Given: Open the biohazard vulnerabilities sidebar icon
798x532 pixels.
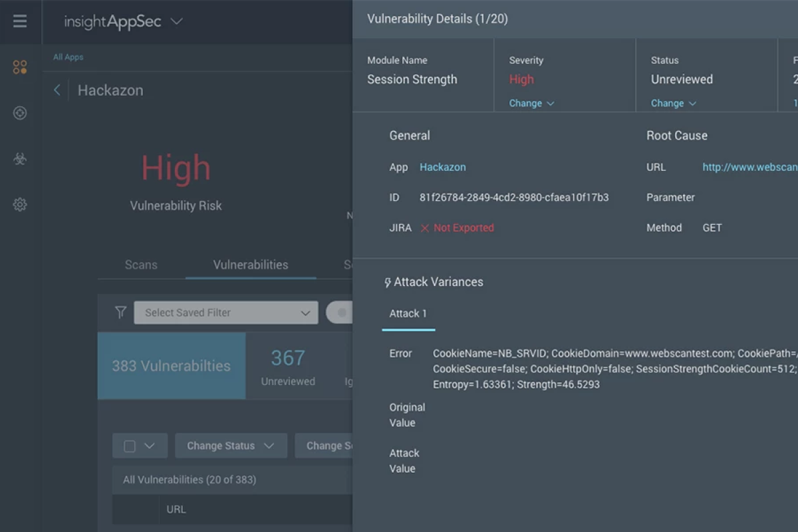Looking at the screenshot, I should pyautogui.click(x=20, y=159).
